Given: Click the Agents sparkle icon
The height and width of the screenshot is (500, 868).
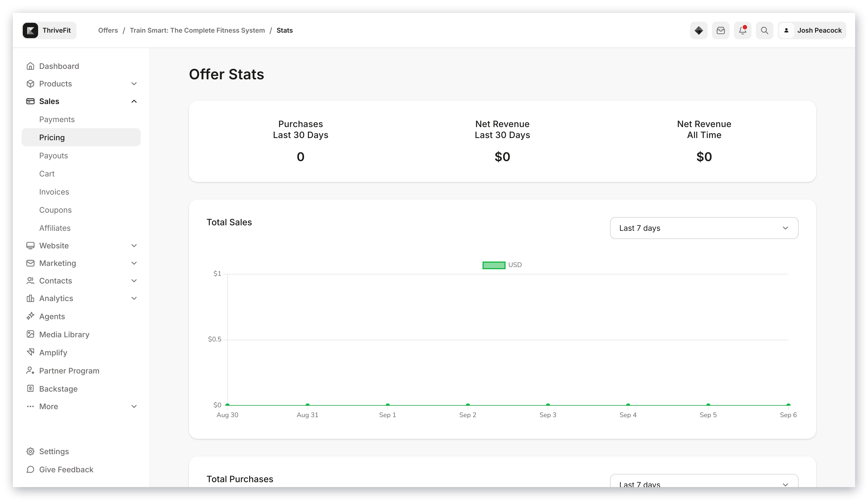Looking at the screenshot, I should coord(30,316).
